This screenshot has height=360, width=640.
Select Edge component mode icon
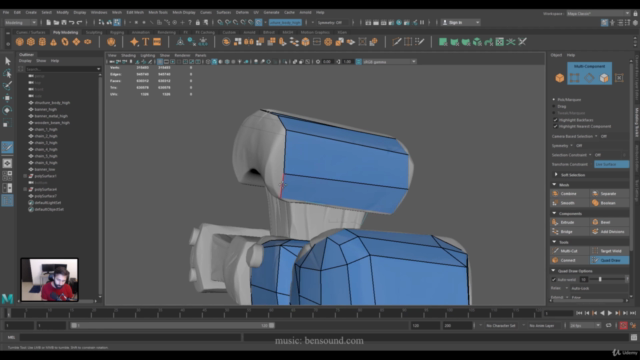(x=589, y=78)
